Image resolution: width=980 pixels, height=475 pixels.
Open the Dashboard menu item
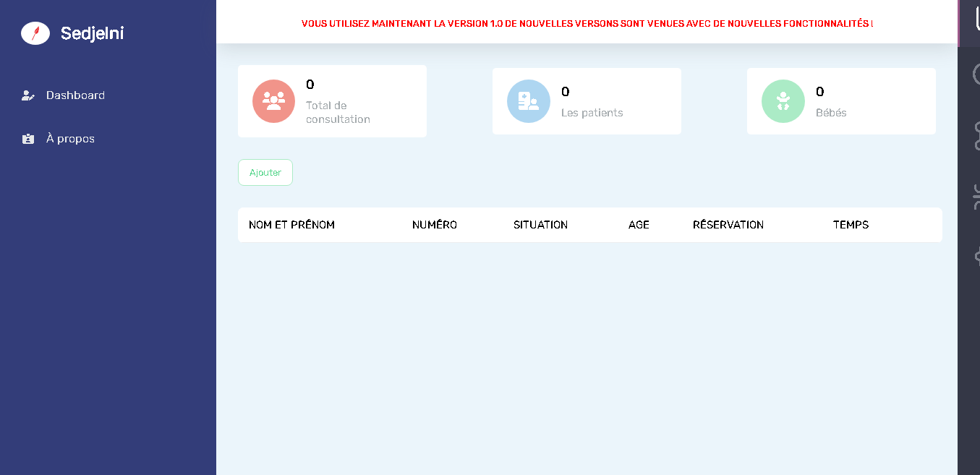(75, 95)
